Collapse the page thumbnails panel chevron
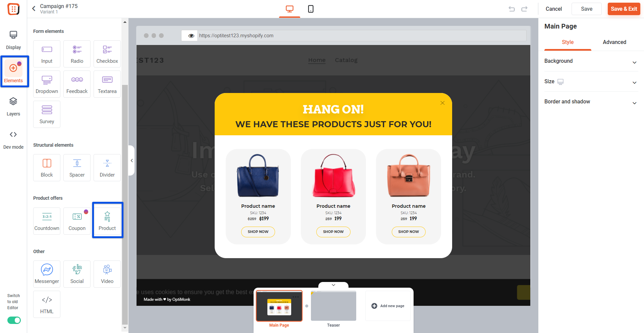 click(x=333, y=285)
